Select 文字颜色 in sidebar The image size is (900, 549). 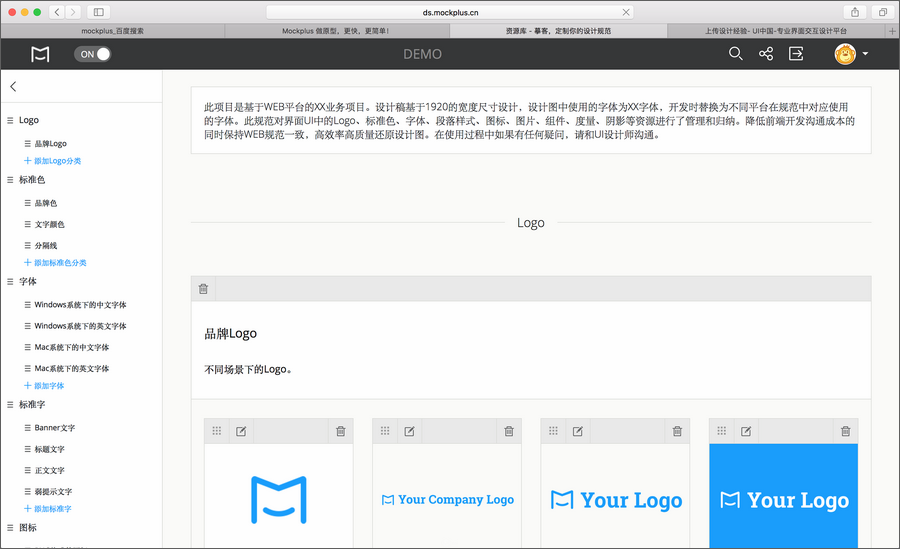pyautogui.click(x=49, y=225)
